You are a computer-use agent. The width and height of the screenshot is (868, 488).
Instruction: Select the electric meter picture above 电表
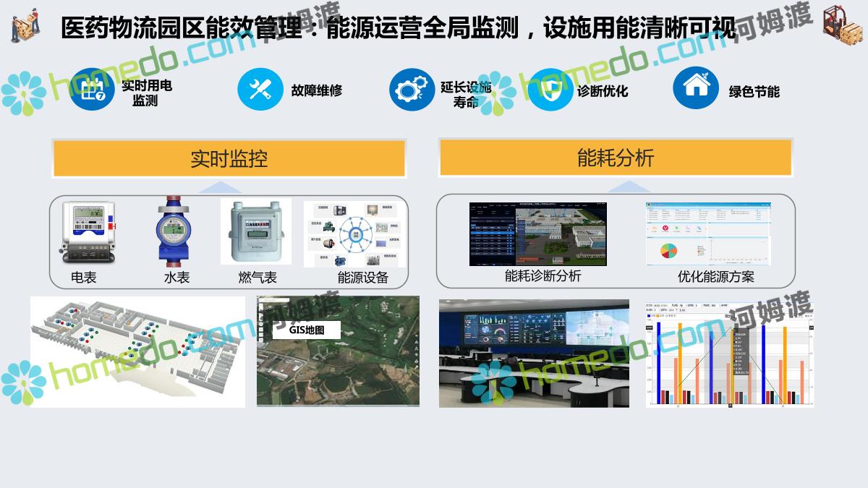tap(88, 231)
